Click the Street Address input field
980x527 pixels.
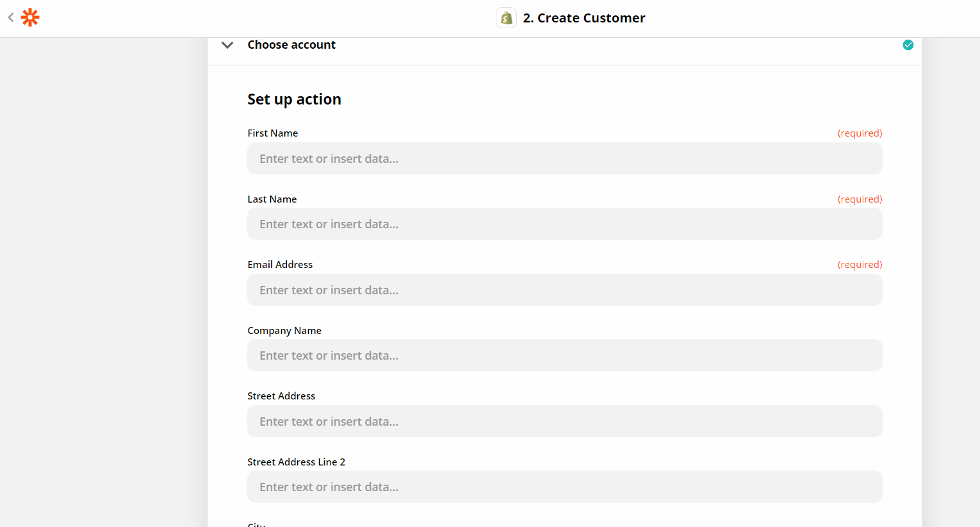click(564, 421)
